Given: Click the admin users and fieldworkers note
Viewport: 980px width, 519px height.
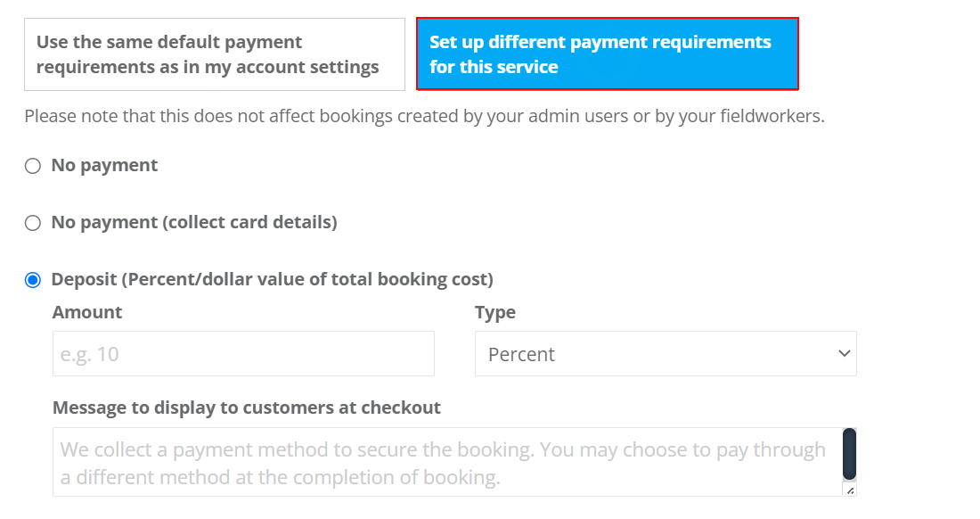Looking at the screenshot, I should point(424,116).
